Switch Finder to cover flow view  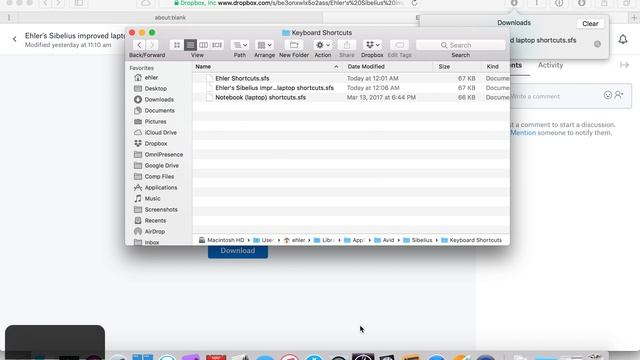pos(217,45)
